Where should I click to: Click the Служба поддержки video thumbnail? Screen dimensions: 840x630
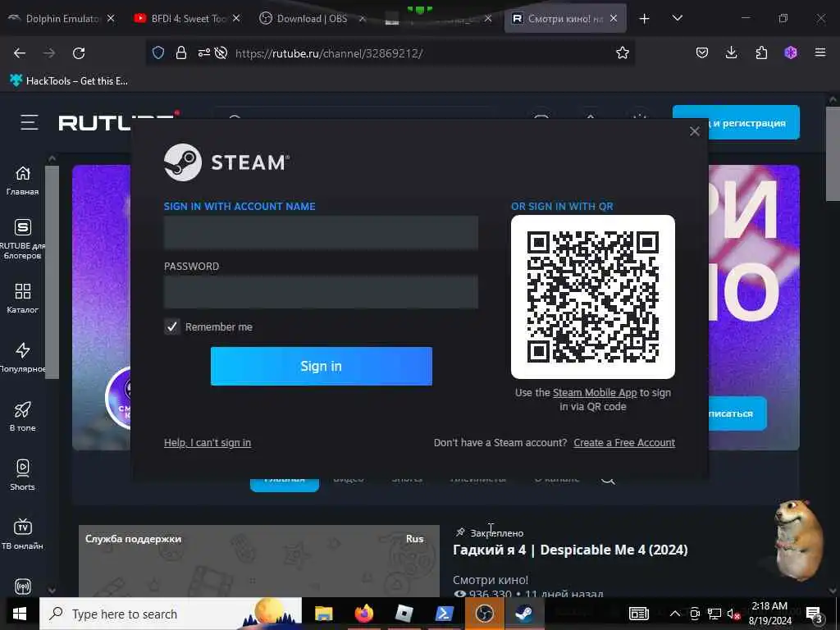click(x=258, y=561)
